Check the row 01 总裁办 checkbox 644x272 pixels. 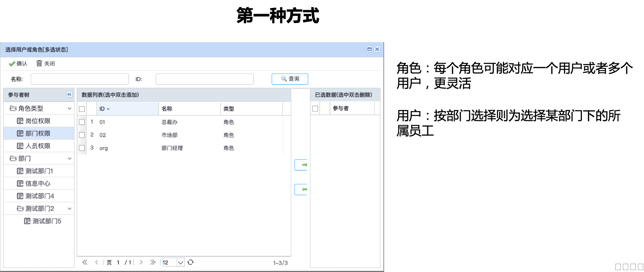point(82,122)
